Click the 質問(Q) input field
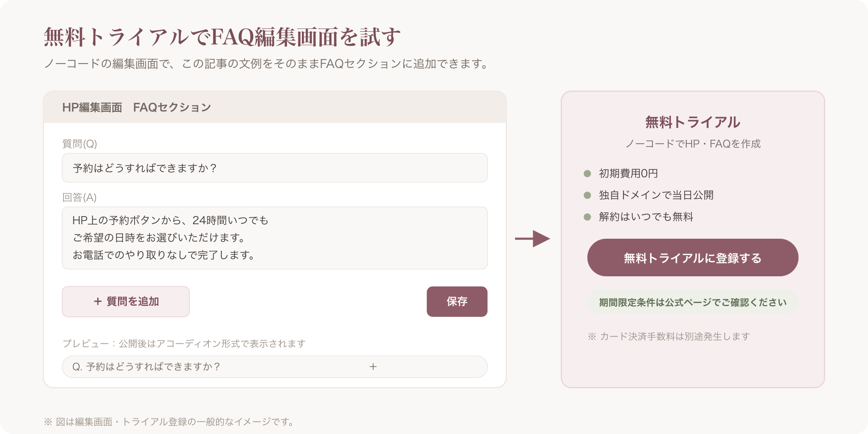The height and width of the screenshot is (434, 868). click(x=275, y=168)
